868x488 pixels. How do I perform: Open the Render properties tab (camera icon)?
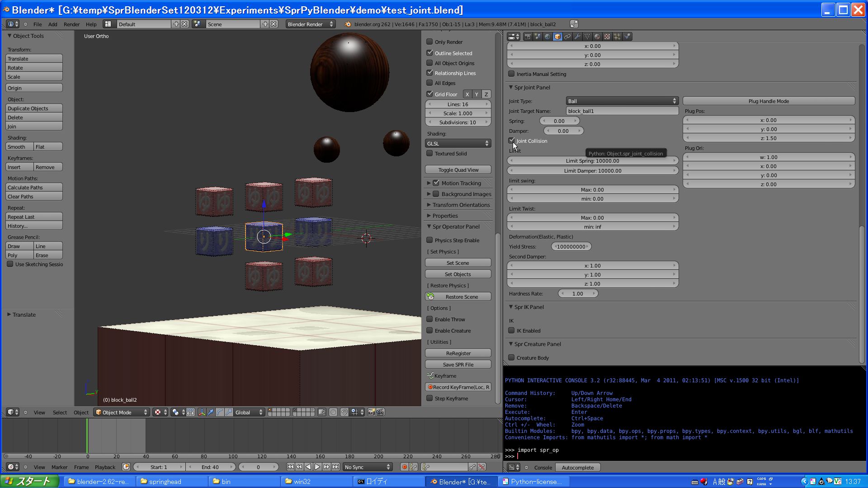coord(528,37)
